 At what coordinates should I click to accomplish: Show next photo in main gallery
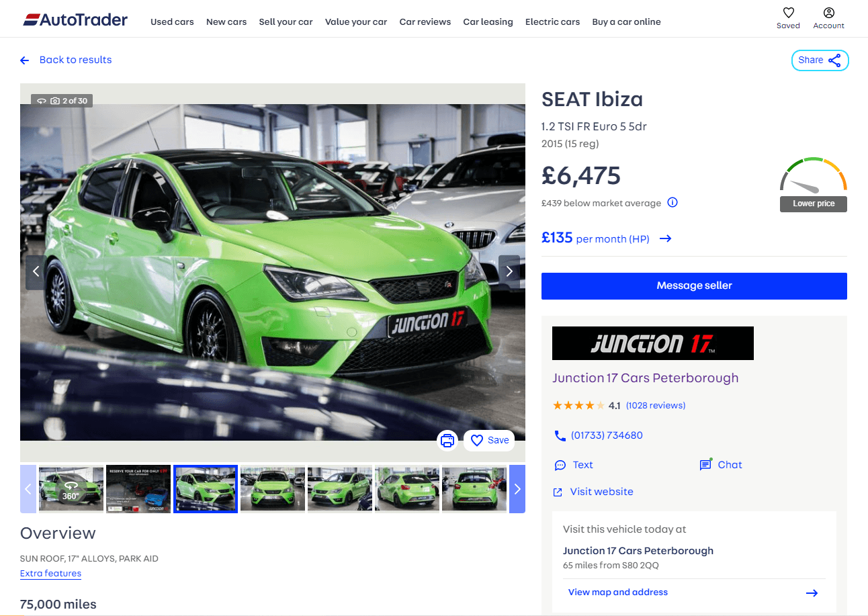tap(509, 271)
